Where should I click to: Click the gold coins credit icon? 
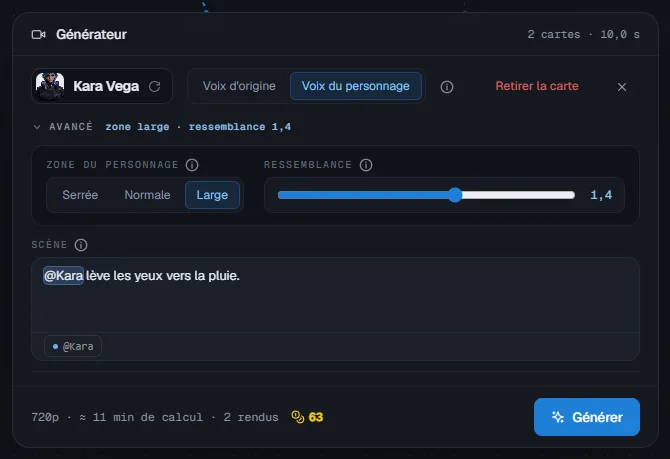[298, 417]
